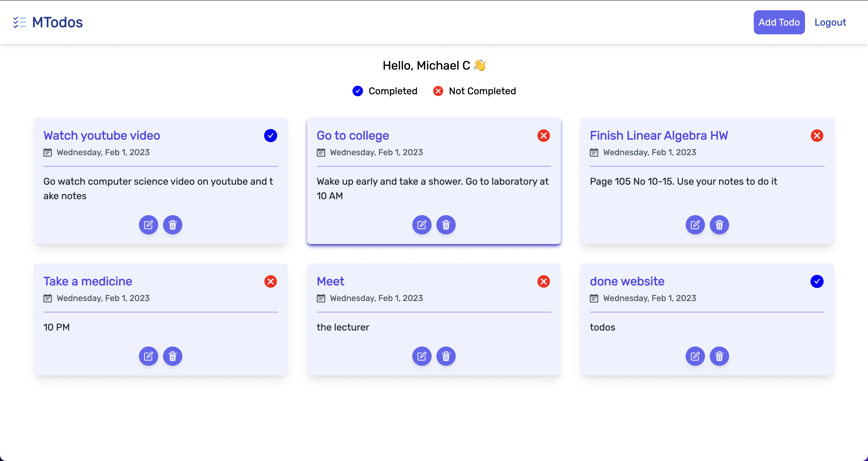
Task: Delete the Watch youtube video todo
Action: [x=172, y=225]
